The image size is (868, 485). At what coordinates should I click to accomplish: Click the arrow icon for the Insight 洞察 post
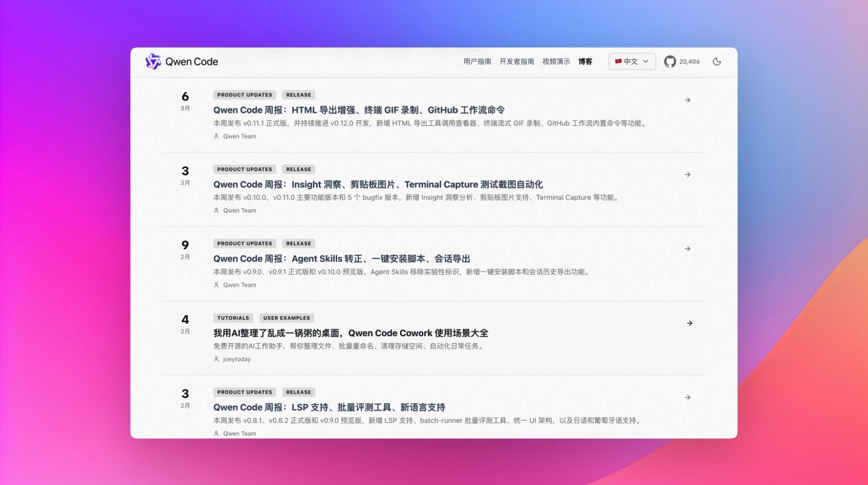688,174
